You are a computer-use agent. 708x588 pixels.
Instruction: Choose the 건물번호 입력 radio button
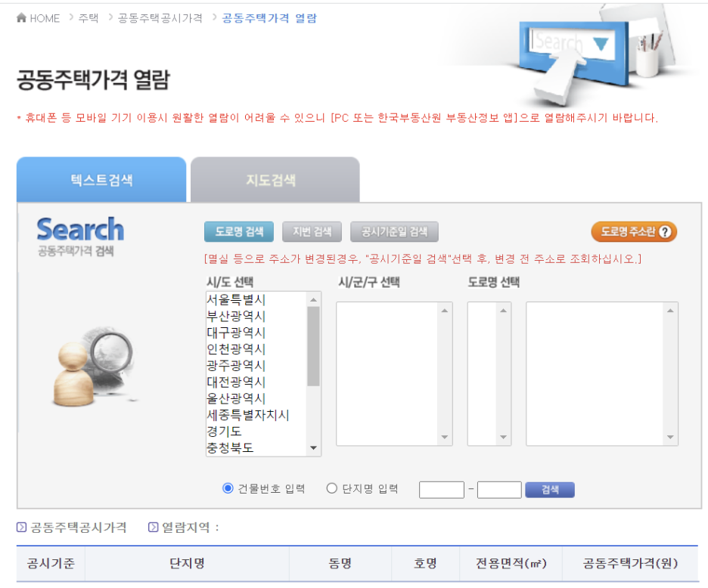[228, 488]
